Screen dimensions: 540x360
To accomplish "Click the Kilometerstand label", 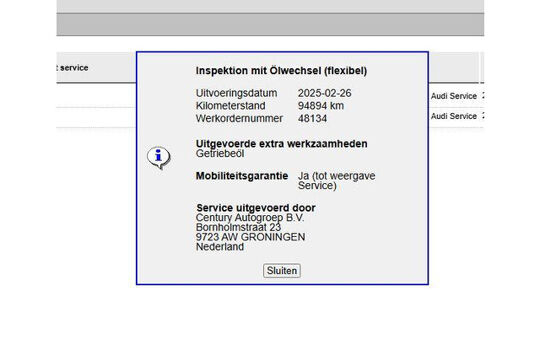I will pyautogui.click(x=230, y=106).
